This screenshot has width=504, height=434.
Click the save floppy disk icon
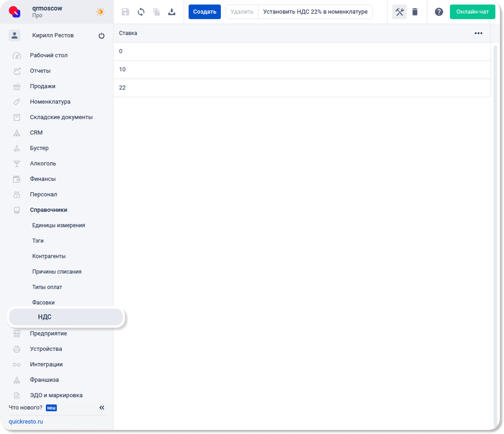125,12
